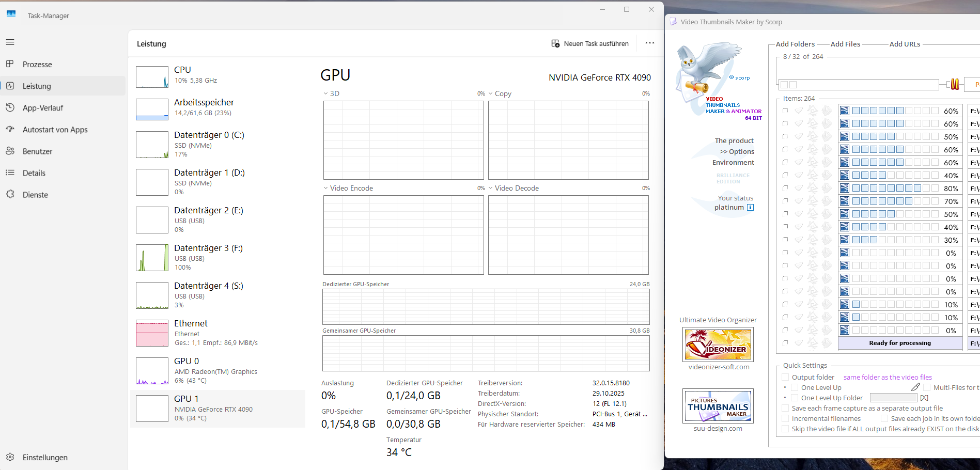Open the >> Options page
The height and width of the screenshot is (470, 980).
click(737, 151)
